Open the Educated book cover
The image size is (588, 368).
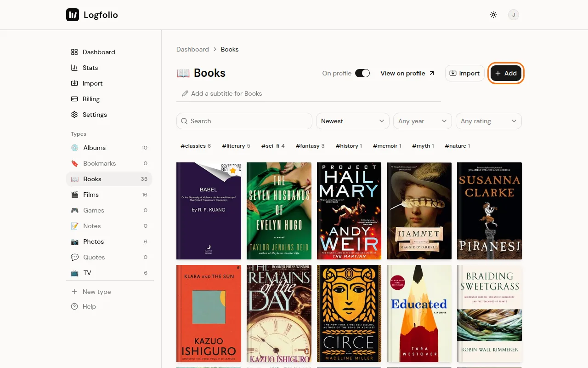pos(419,314)
